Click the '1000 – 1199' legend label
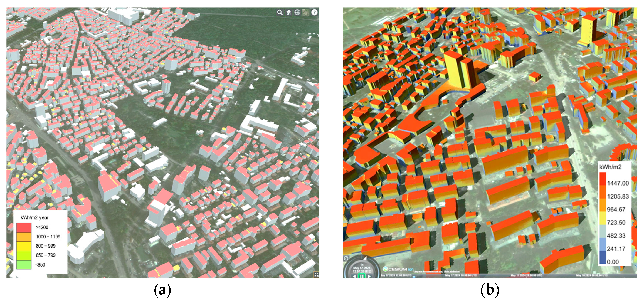Viewport: 644px width, 301px height. (x=48, y=237)
